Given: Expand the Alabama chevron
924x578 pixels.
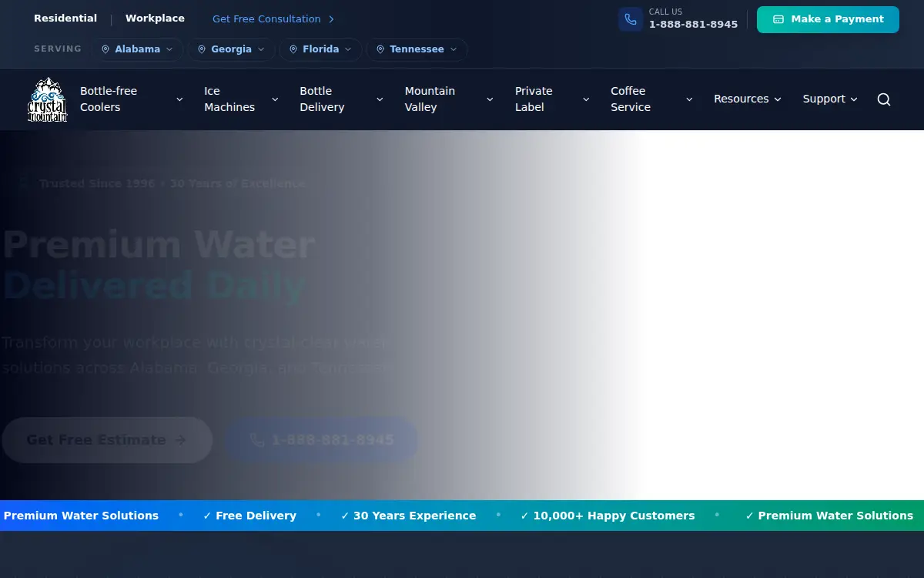Looking at the screenshot, I should coord(169,49).
